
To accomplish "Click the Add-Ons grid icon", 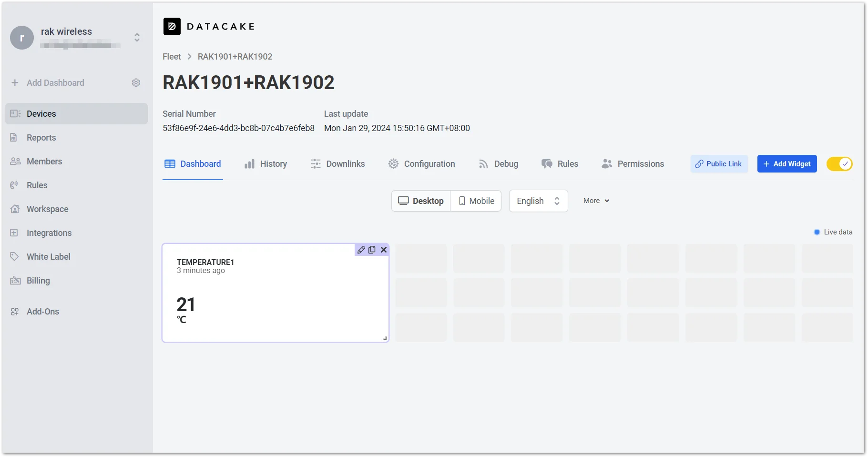I will pyautogui.click(x=15, y=312).
